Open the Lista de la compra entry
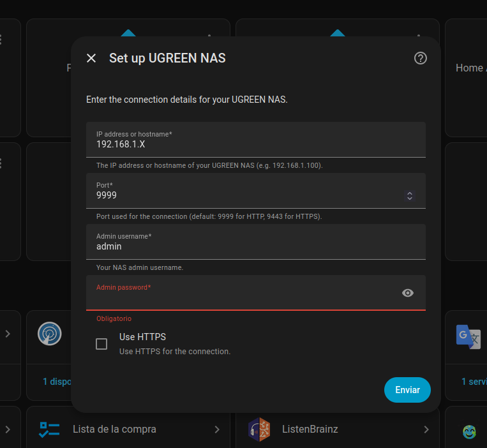This screenshot has width=487, height=448. [x=115, y=429]
